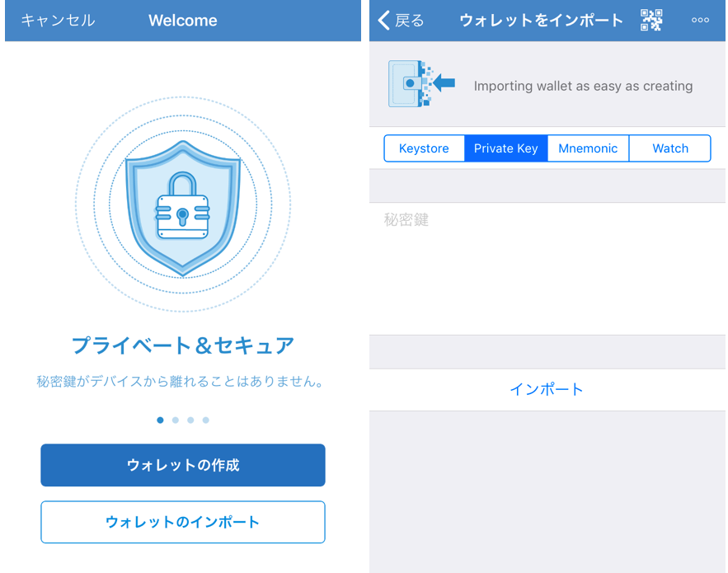Select the fourth page indicator dot
Viewport: 728px width, 573px height.
pos(205,420)
